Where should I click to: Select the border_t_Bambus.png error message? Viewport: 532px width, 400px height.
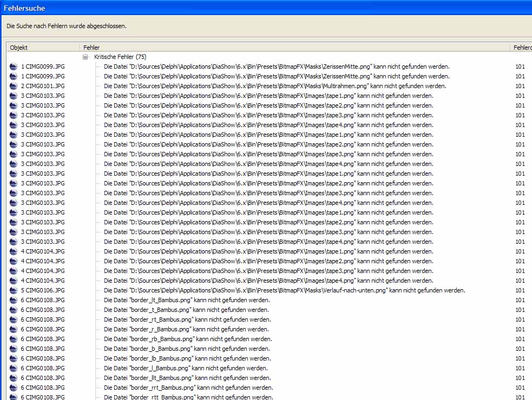[186, 310]
